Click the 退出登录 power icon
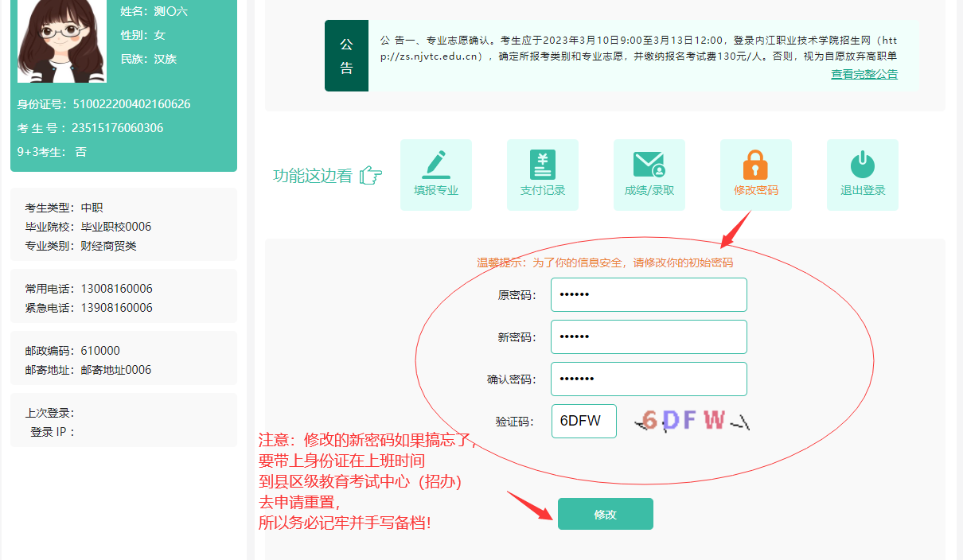Image resolution: width=963 pixels, height=560 pixels. click(862, 165)
